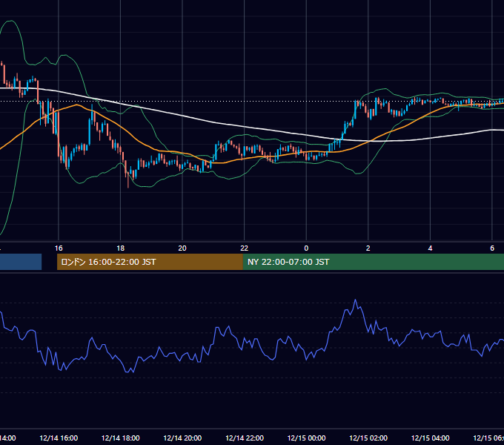Image resolution: width=504 pixels, height=445 pixels.
Task: Click the "6" hour label on the upper time axis
Action: click(x=492, y=248)
